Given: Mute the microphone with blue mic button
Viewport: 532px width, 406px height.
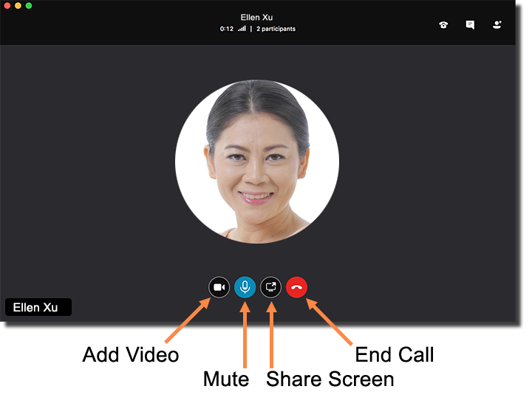Looking at the screenshot, I should (x=245, y=287).
